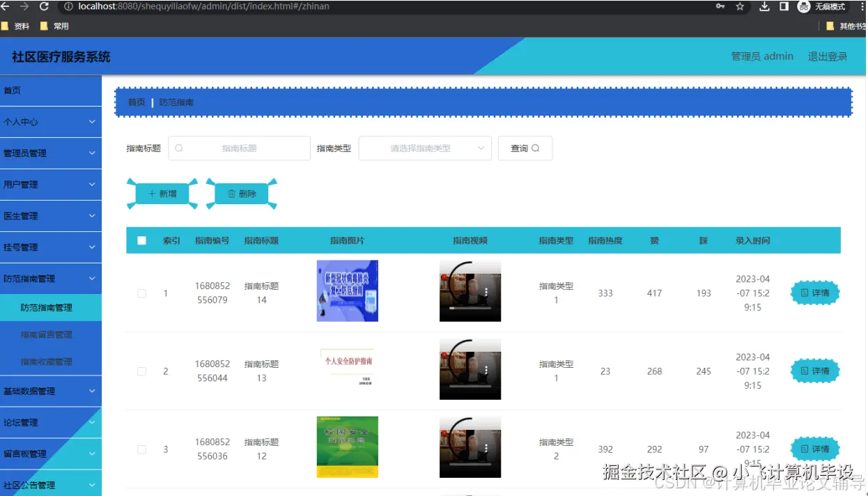The image size is (868, 496).
Task: Click the site info icon beside URL
Action: 68,6
